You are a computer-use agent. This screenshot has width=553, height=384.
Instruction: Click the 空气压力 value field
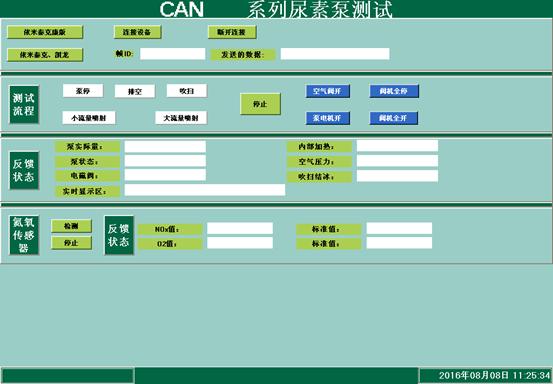point(397,161)
